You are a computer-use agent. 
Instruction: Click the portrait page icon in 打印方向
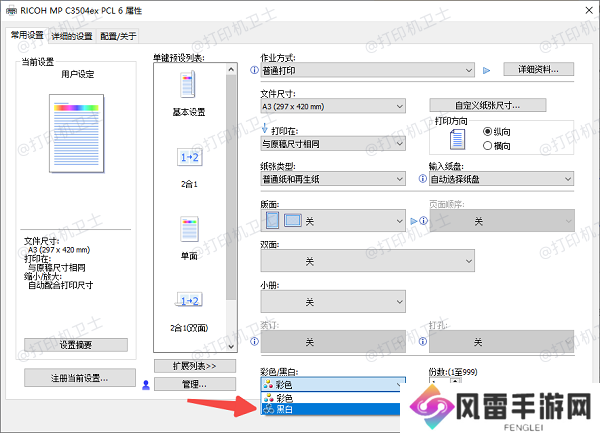coord(457,139)
